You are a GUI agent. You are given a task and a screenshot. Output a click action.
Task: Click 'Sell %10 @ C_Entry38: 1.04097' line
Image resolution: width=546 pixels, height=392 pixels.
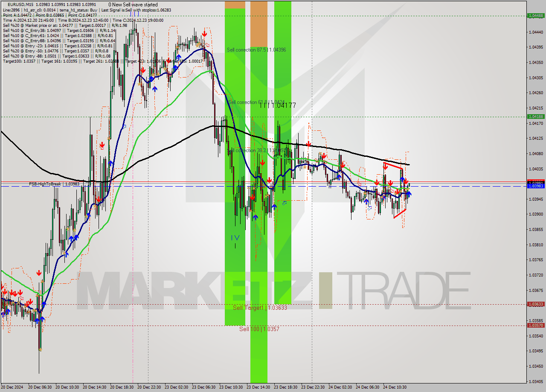click(59, 30)
